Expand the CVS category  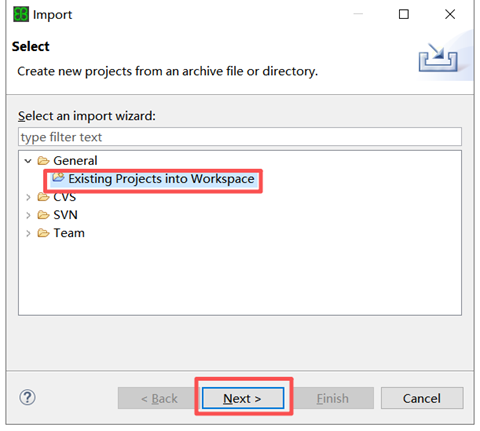[x=28, y=197]
